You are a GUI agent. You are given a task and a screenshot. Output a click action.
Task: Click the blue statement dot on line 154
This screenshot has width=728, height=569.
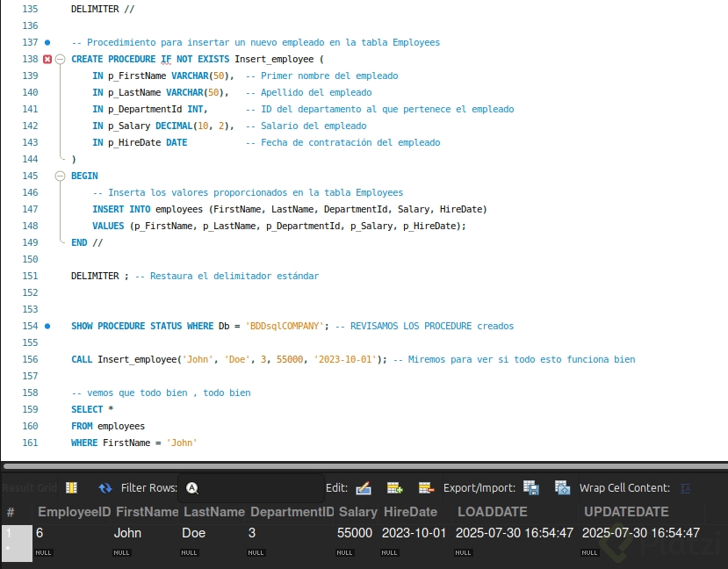point(47,326)
